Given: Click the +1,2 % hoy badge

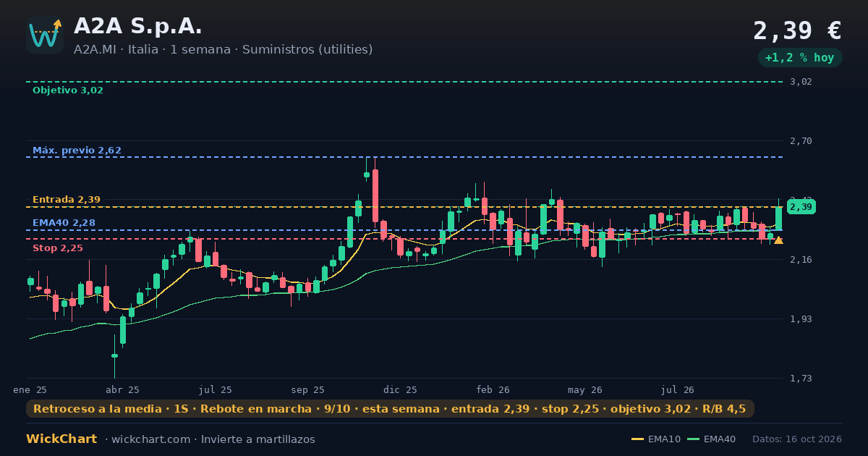Looking at the screenshot, I should click(x=799, y=58).
